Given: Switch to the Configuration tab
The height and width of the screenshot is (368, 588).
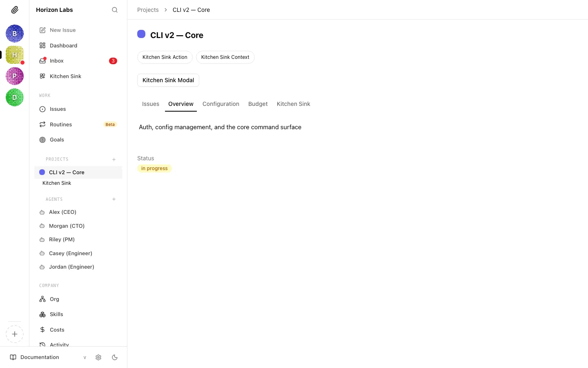Looking at the screenshot, I should [x=221, y=104].
